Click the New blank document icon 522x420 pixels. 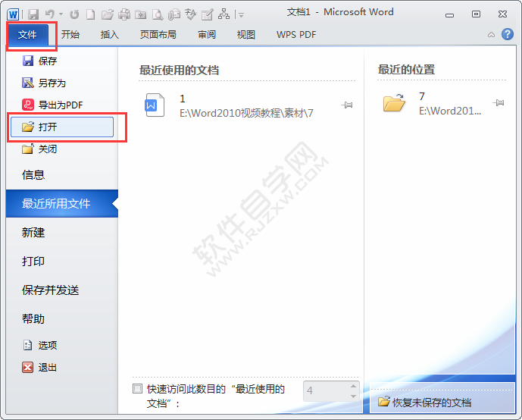(x=91, y=14)
